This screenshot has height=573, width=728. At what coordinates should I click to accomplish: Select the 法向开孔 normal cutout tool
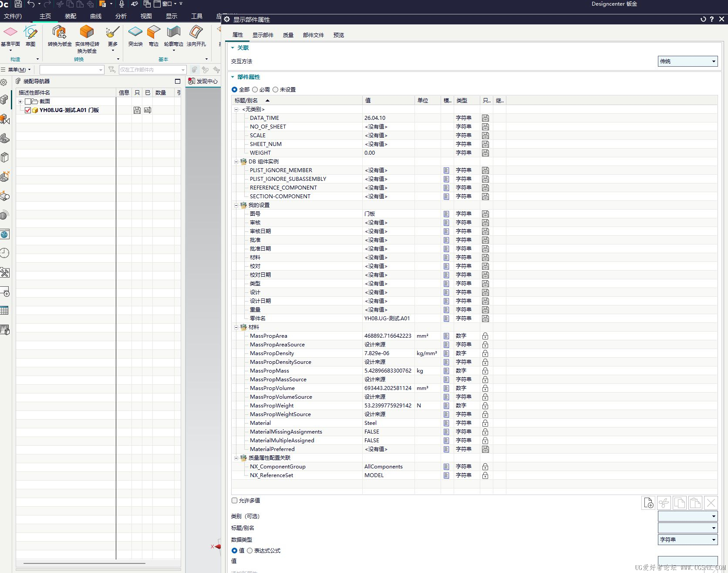(x=196, y=36)
